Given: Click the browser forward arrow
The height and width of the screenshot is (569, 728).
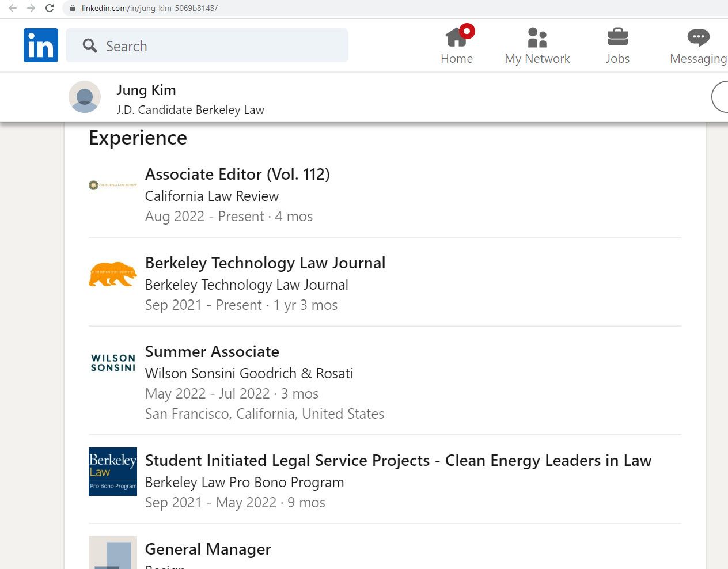Looking at the screenshot, I should pos(31,8).
